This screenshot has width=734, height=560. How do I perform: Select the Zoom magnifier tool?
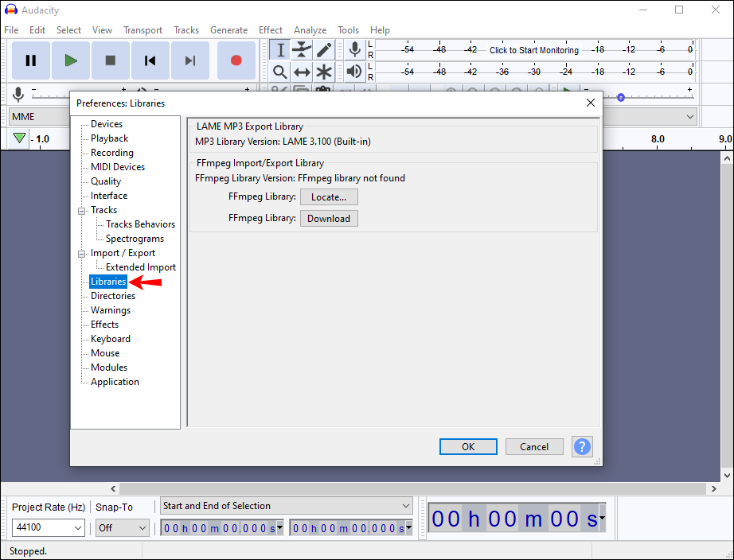coord(280,72)
